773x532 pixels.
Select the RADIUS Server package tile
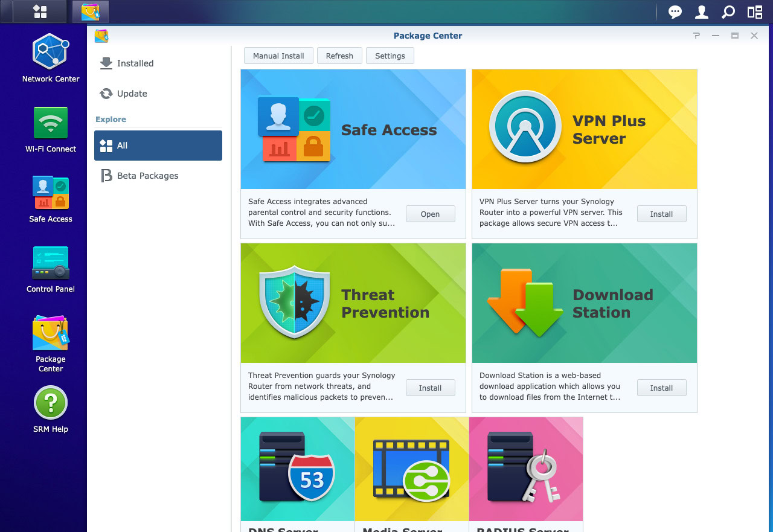tap(526, 474)
